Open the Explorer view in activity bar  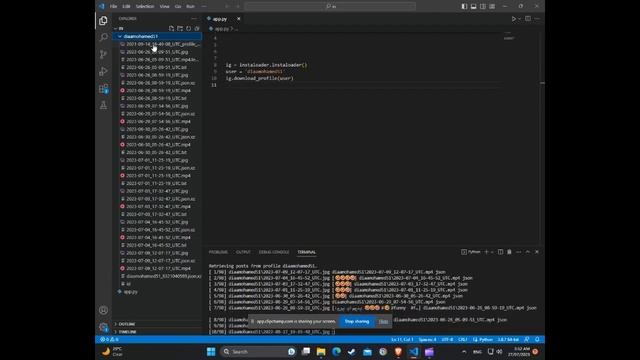click(103, 21)
